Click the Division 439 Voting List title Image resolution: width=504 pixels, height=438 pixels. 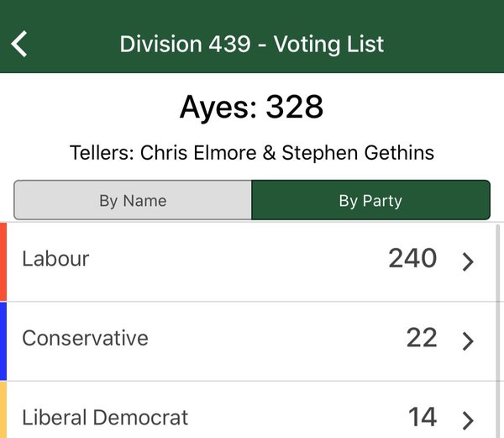252,44
